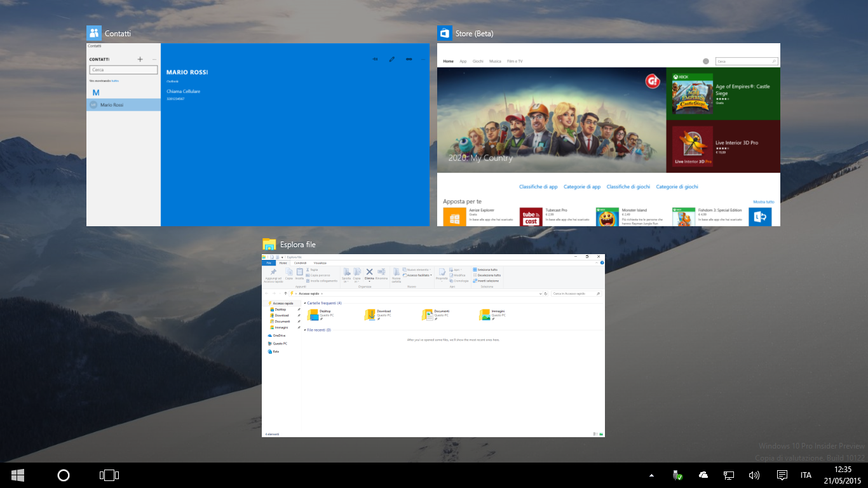Viewport: 868px width, 488px height.
Task: Open Immagini folder in Cartelle frequenti
Action: (x=494, y=315)
